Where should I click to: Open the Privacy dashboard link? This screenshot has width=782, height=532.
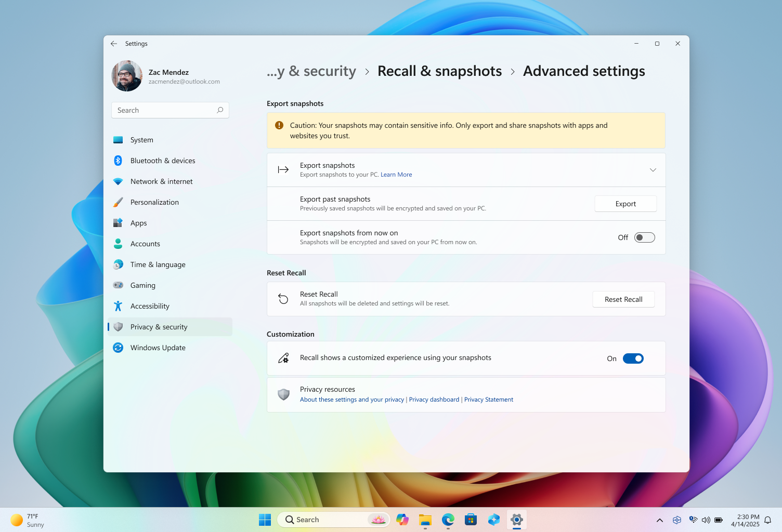tap(434, 400)
